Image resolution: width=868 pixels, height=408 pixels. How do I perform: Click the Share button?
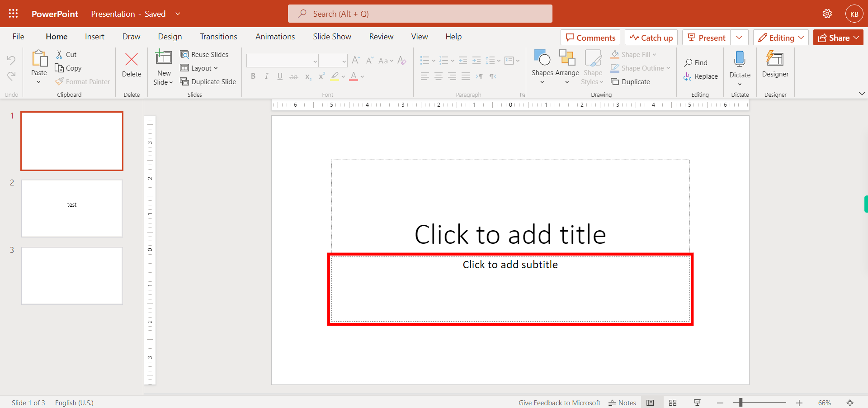click(x=838, y=38)
